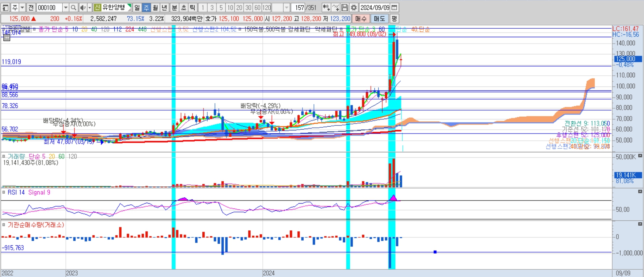Click the grid table icon on chart
644x277 pixels.
point(7,37)
